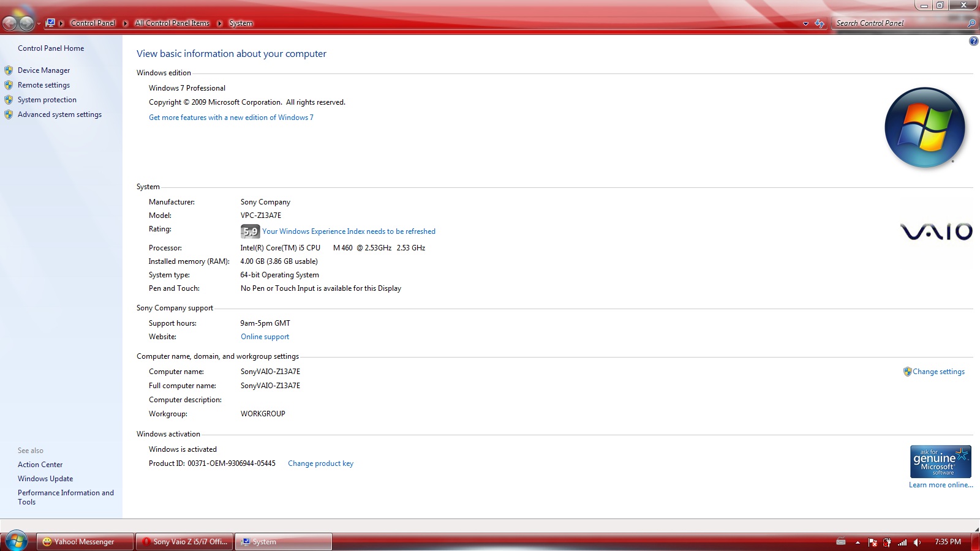This screenshot has height=551, width=980.
Task: Open Advanced system settings
Action: (59, 114)
